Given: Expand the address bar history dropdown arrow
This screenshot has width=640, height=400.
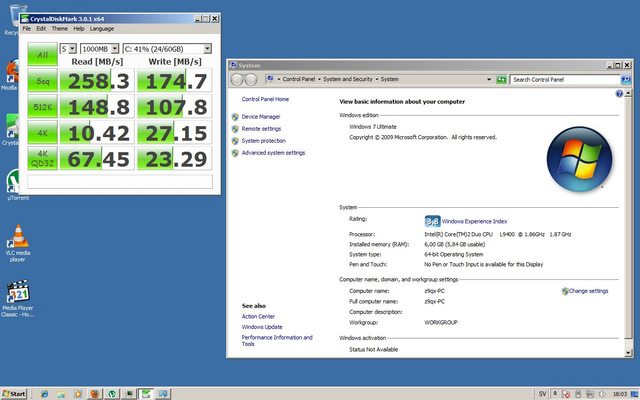Looking at the screenshot, I should 489,80.
